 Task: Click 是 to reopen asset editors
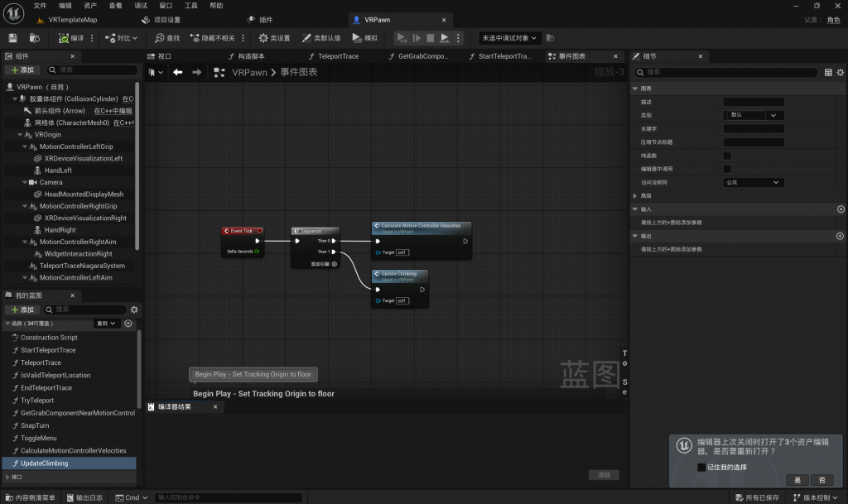pyautogui.click(x=797, y=480)
